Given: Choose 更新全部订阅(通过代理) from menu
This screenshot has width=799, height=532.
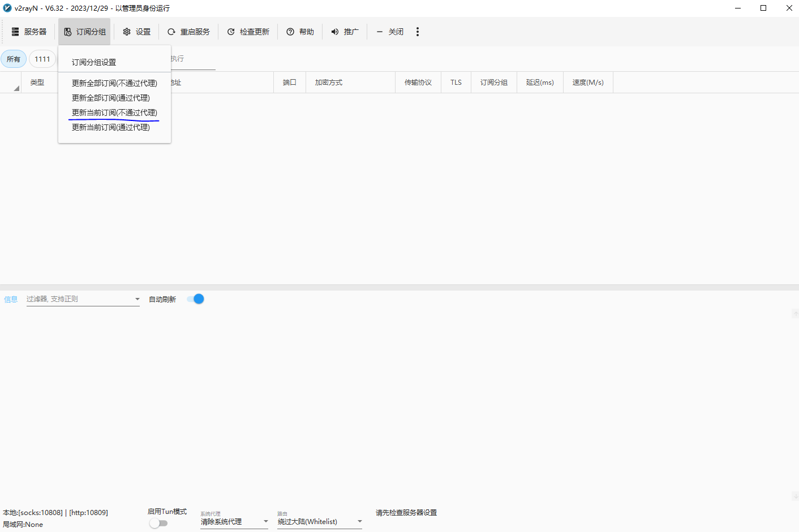Looking at the screenshot, I should (111, 98).
